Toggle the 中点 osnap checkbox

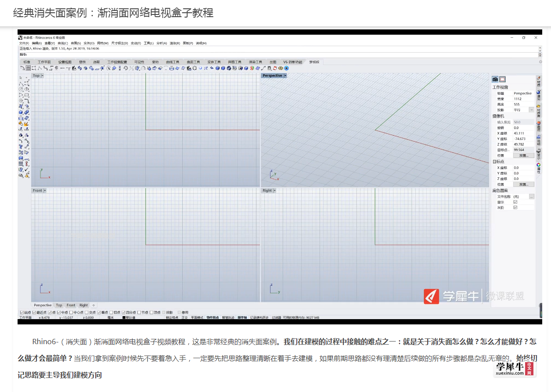[59, 313]
